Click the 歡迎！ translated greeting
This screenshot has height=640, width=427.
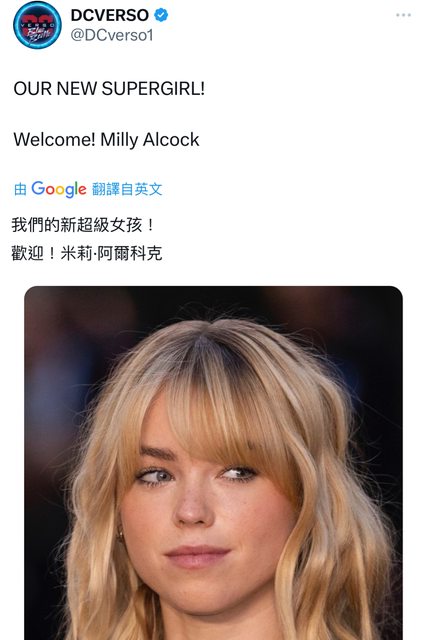coord(34,253)
